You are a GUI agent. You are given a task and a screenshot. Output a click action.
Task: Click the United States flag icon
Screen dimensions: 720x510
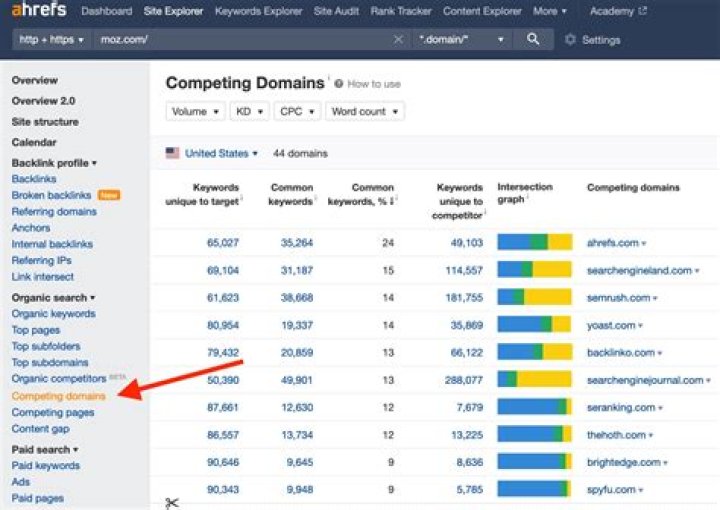(x=173, y=153)
